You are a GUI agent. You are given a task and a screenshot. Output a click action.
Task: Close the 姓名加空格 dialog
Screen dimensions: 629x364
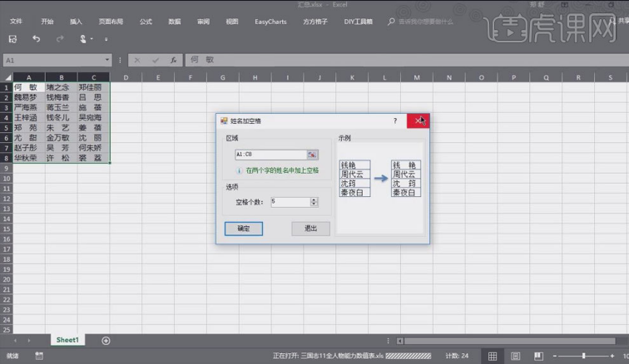(418, 121)
